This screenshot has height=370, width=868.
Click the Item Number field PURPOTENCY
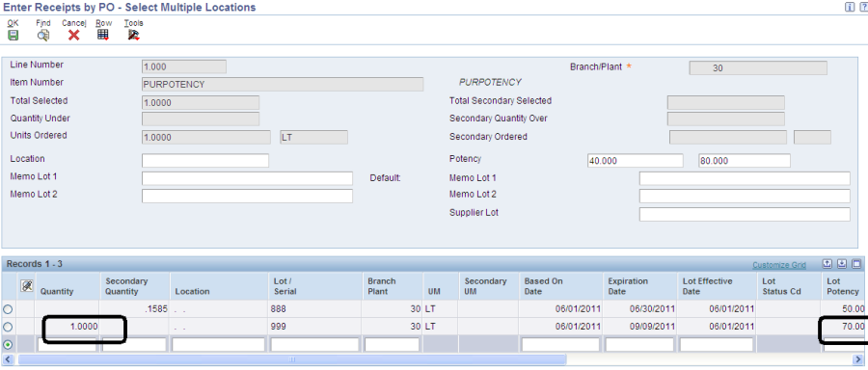283,85
